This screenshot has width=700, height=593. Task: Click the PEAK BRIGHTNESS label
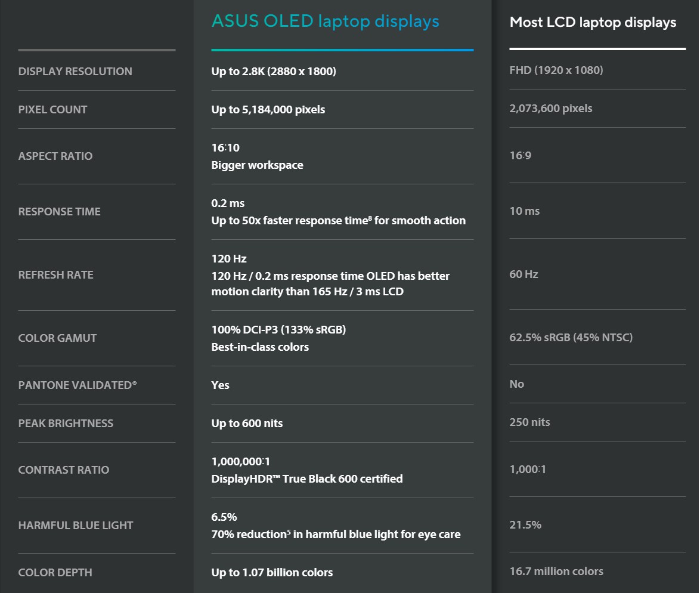coord(66,424)
